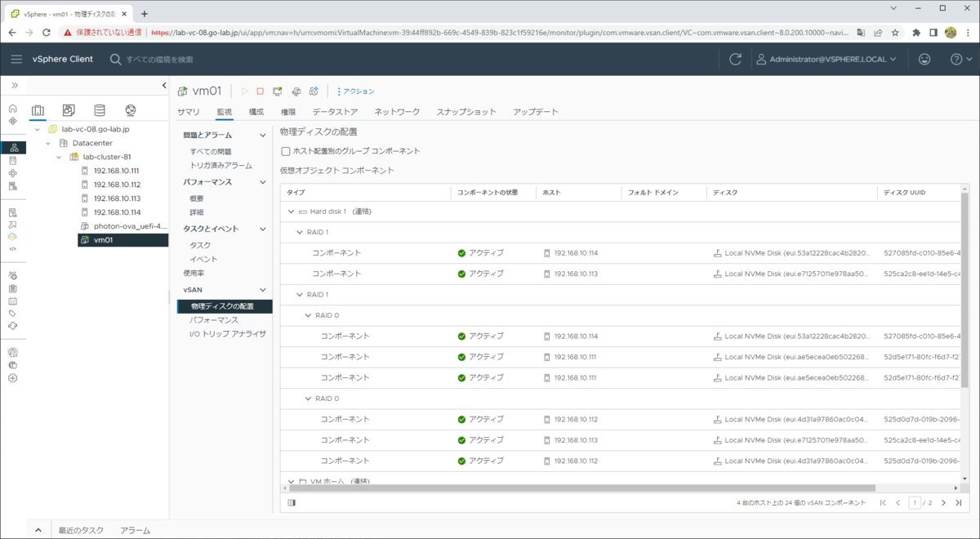Open the 使用率 monitor item

pos(193,273)
